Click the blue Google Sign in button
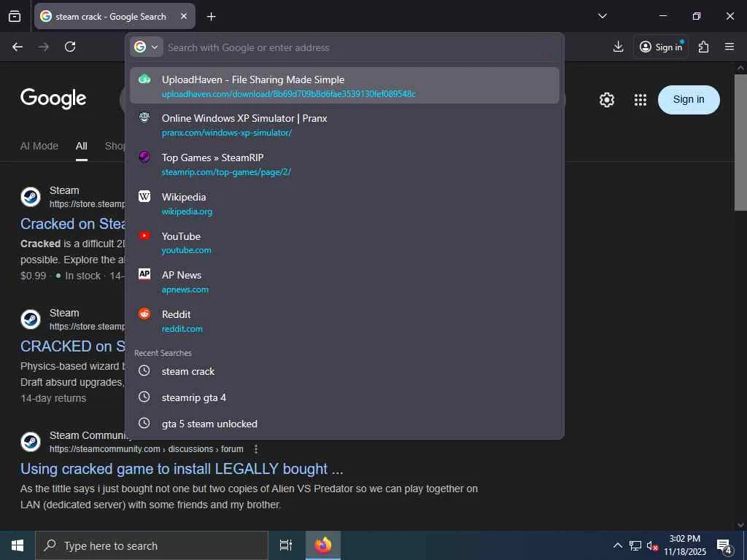 click(x=689, y=99)
